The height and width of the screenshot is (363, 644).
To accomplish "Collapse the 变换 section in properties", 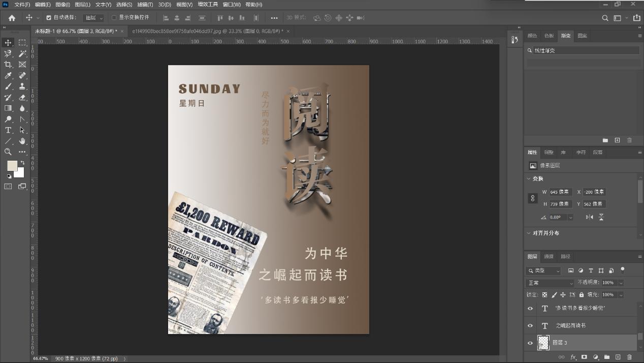I will 529,178.
